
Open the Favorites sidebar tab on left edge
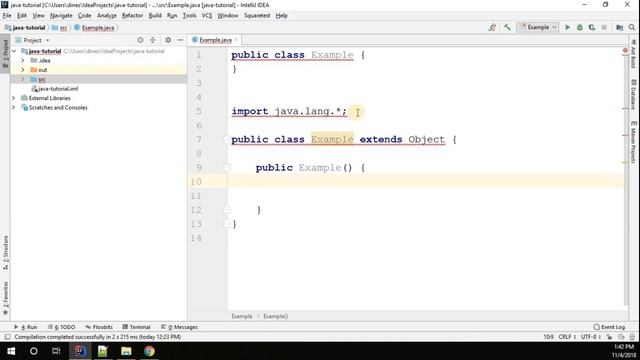coord(5,298)
